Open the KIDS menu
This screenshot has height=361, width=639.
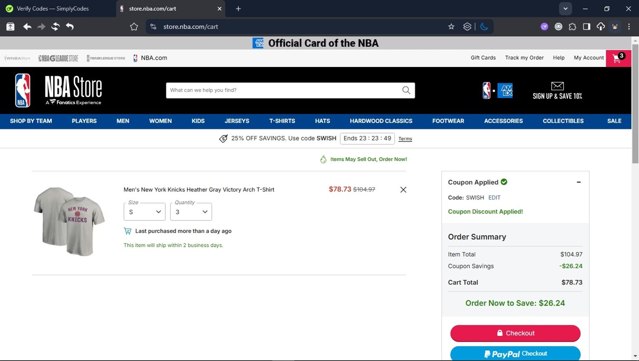point(198,121)
